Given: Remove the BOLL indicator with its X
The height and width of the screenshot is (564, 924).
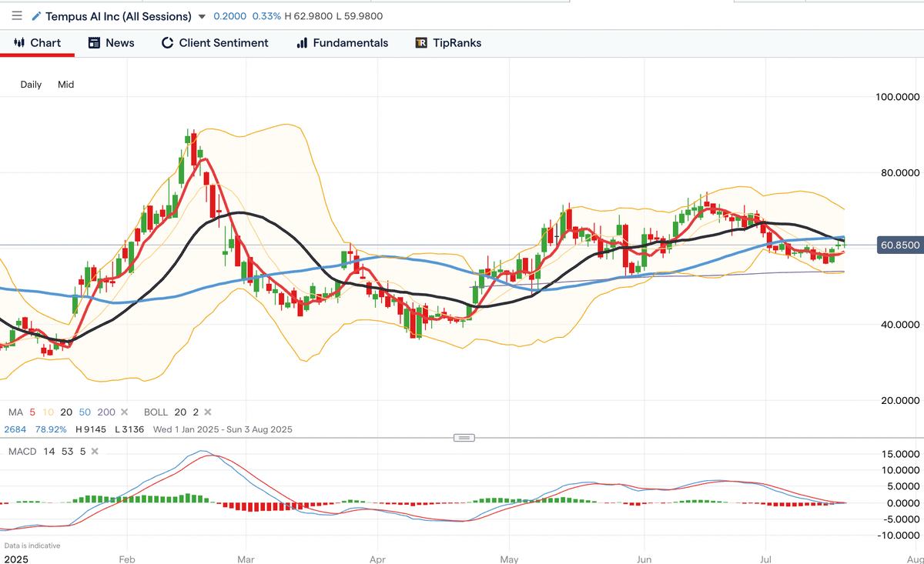Looking at the screenshot, I should point(207,412).
